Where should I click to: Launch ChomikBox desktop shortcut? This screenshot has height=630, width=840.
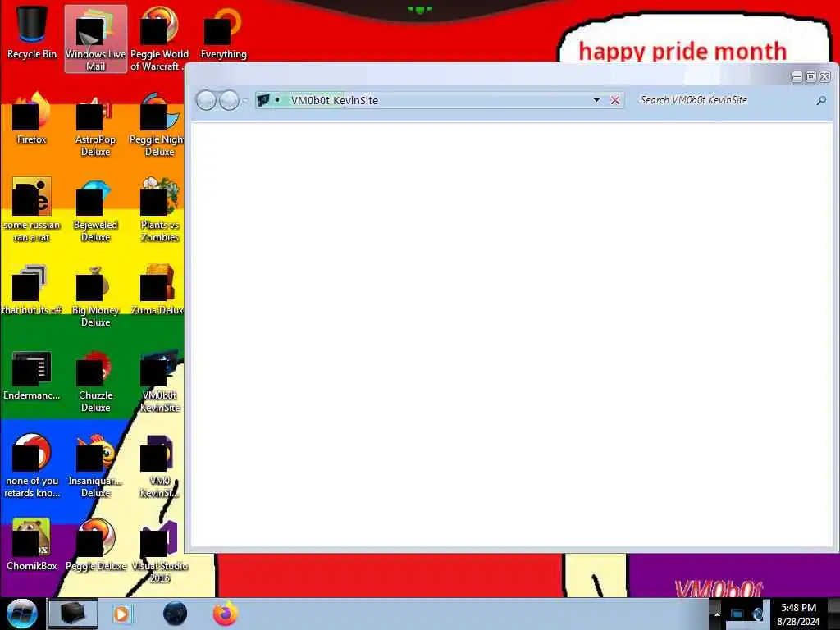(x=32, y=546)
